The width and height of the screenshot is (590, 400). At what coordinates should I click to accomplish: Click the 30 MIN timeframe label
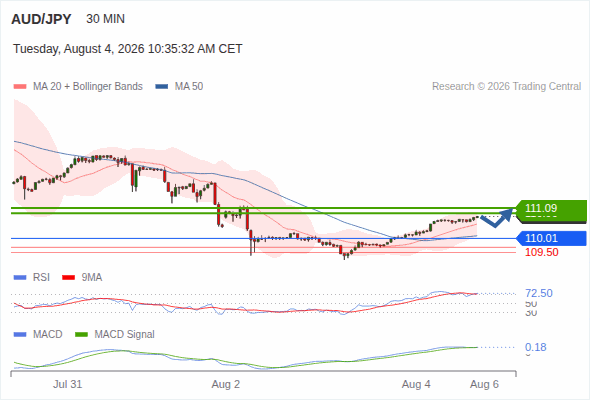[105, 19]
